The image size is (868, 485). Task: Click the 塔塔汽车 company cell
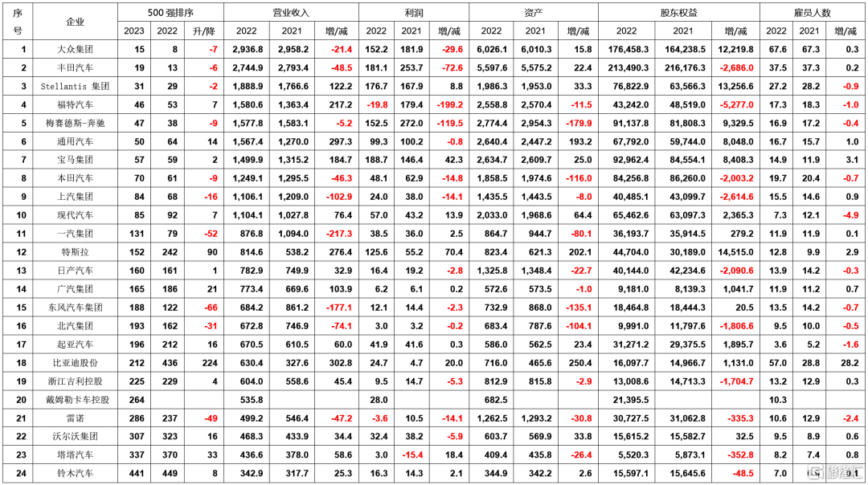76,455
